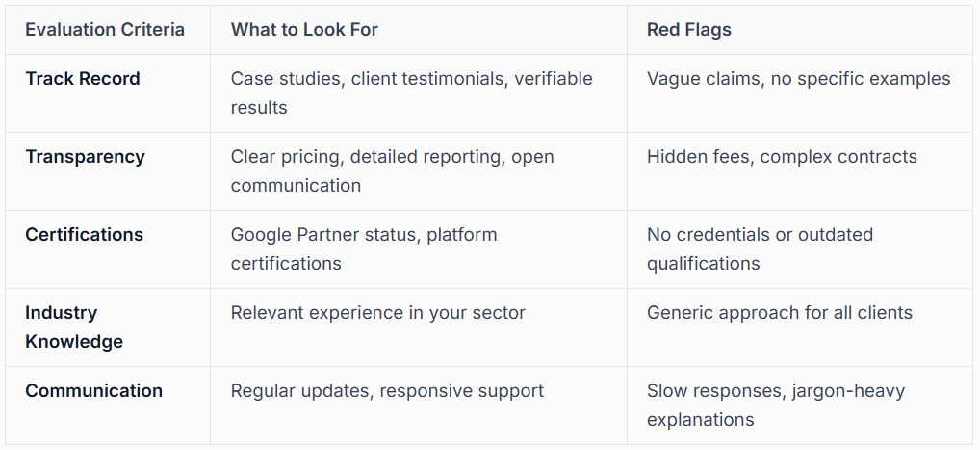
Task: Select the "Communication" row label
Action: 93,391
